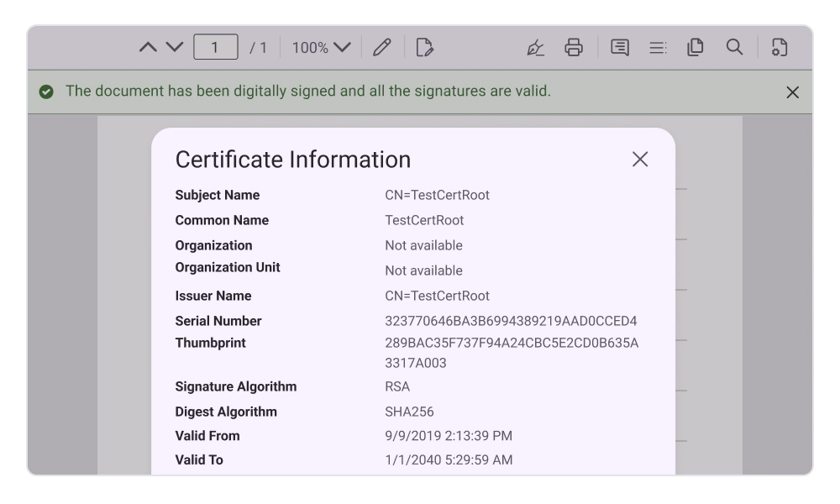The image size is (840, 504).
Task: Open the form designer edit icon
Action: (424, 47)
